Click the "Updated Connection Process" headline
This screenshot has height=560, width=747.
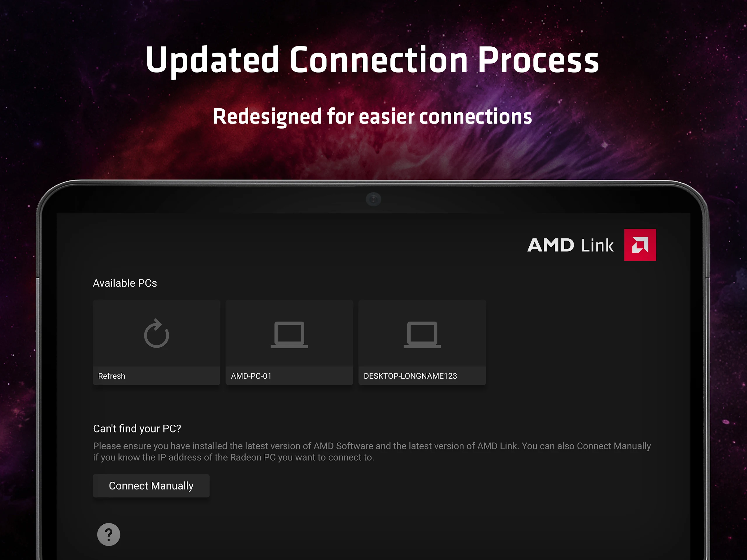[372, 60]
